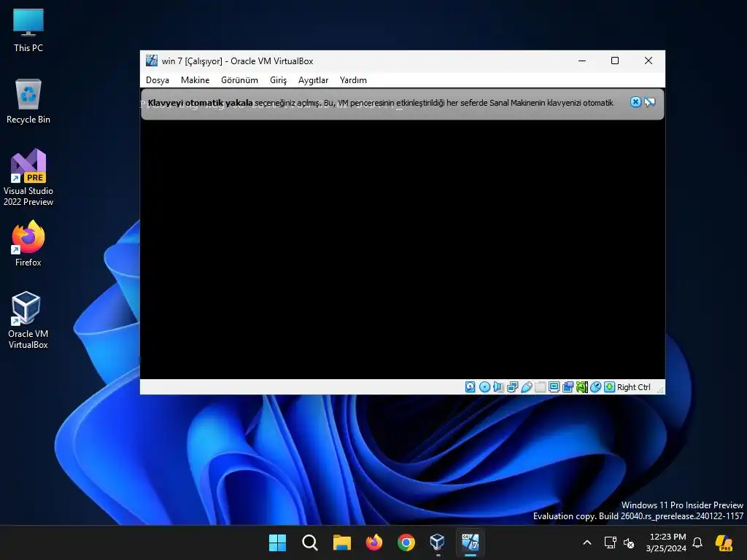Viewport: 747px width, 560px height.
Task: Dismiss the keyboard capture notification
Action: point(635,102)
